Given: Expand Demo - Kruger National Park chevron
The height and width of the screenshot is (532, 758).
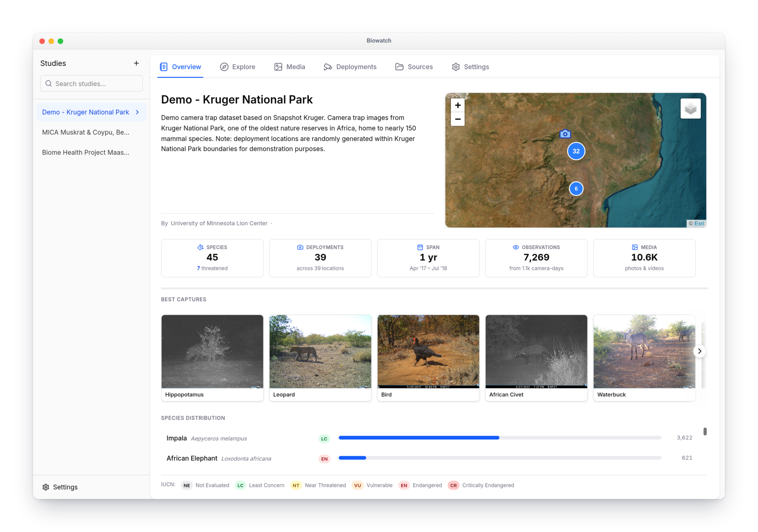Looking at the screenshot, I should [137, 112].
